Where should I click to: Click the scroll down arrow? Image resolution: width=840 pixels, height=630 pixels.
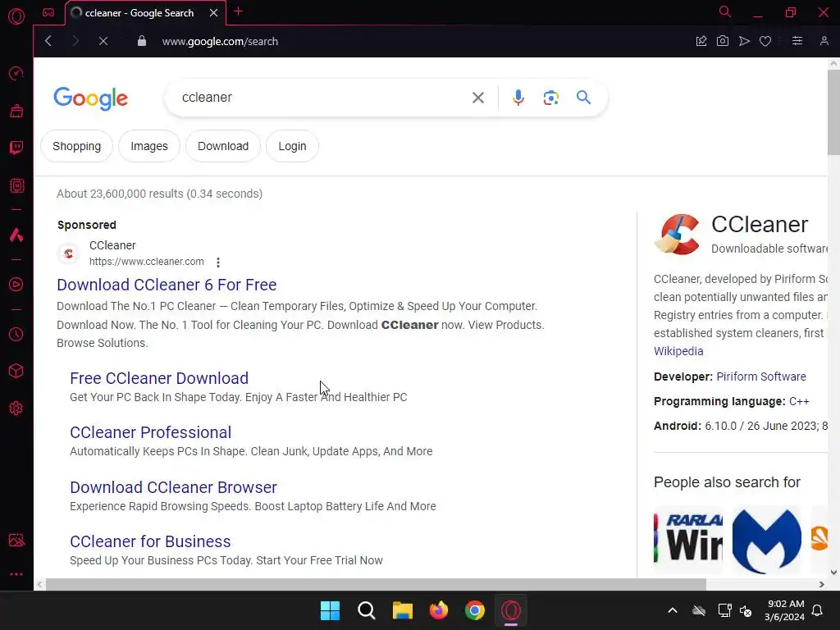pyautogui.click(x=833, y=572)
